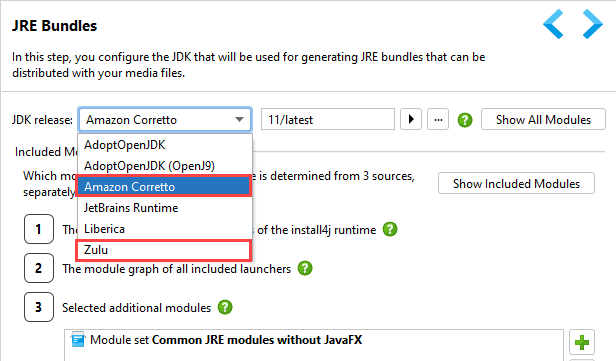Screen dimensions: 616x361
Task: Click Show Included Modules button
Action: 516,183
